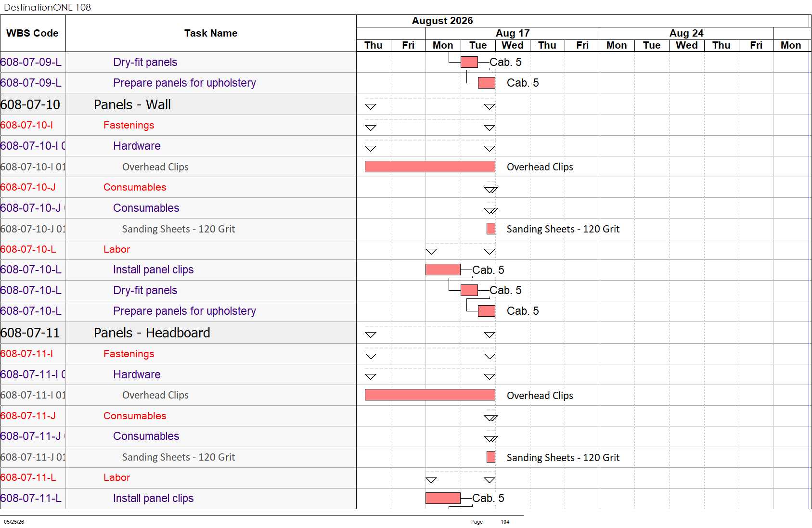
Task: Select Overhead Clips task name in row 608-07-10-I 01
Action: (x=155, y=167)
